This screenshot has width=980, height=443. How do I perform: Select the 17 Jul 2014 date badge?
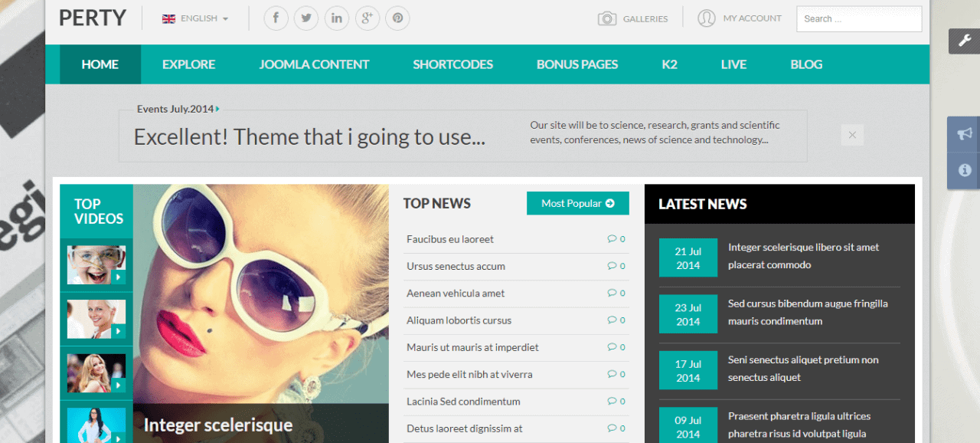(x=688, y=370)
